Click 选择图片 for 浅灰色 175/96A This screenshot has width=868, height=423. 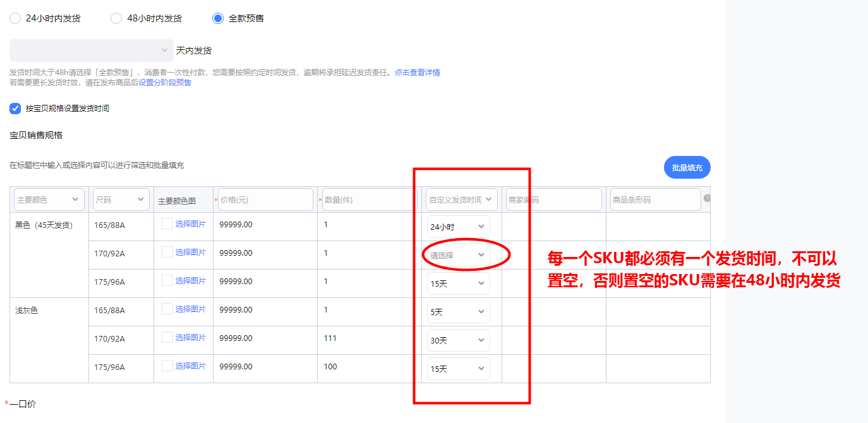[191, 366]
